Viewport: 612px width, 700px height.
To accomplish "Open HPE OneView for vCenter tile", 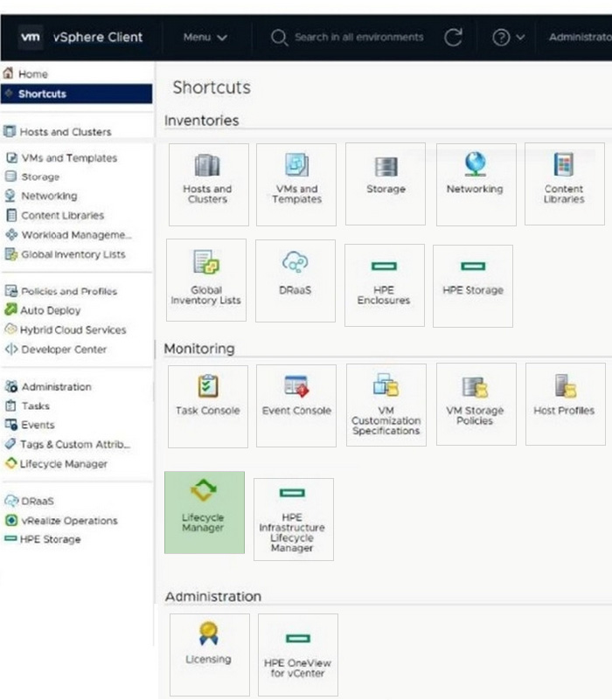I will click(297, 655).
